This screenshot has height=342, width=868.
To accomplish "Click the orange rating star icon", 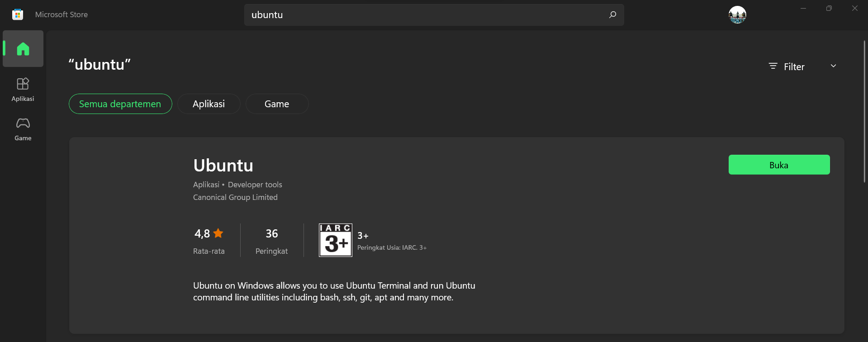I will pos(218,233).
